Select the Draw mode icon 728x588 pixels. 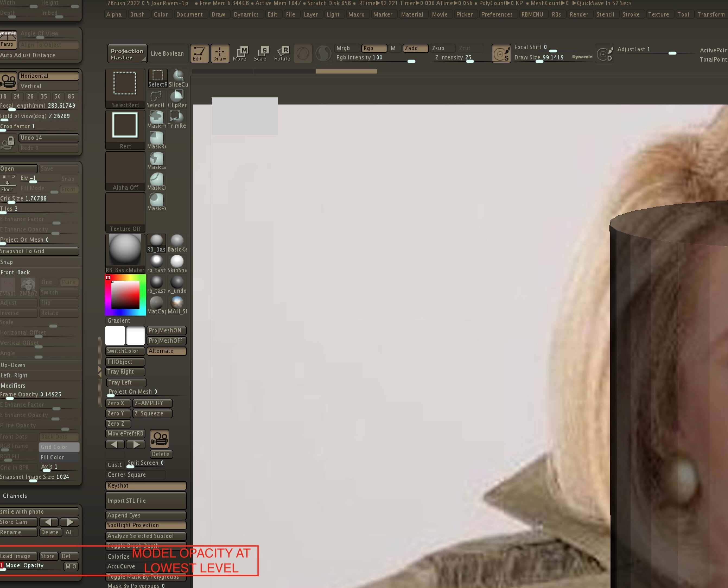tap(220, 53)
